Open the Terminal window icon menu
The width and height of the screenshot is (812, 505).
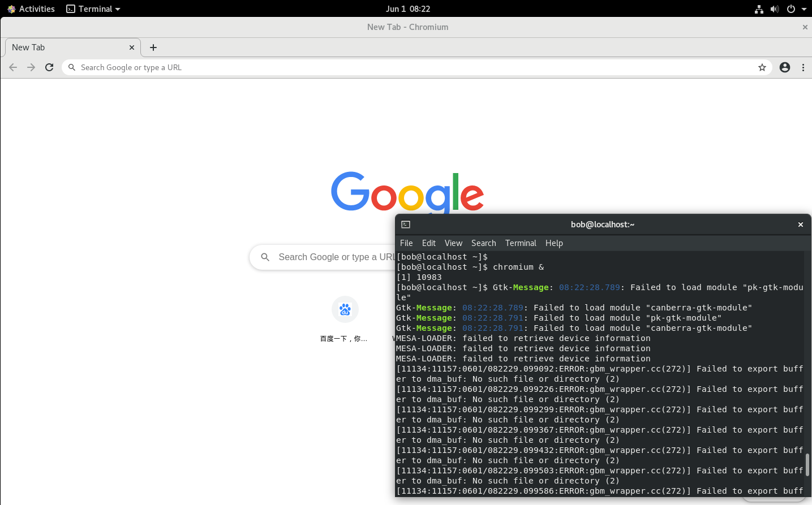(x=406, y=225)
